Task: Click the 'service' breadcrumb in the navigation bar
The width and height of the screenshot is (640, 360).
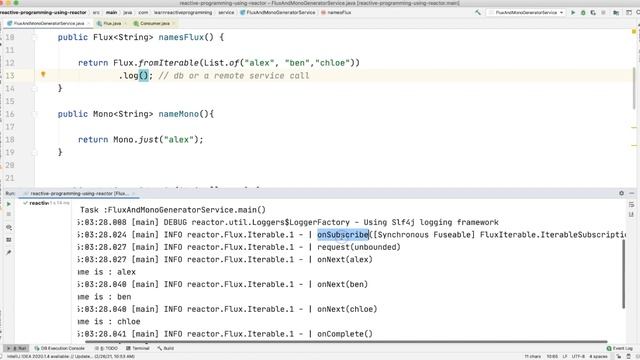Action: pyautogui.click(x=226, y=13)
